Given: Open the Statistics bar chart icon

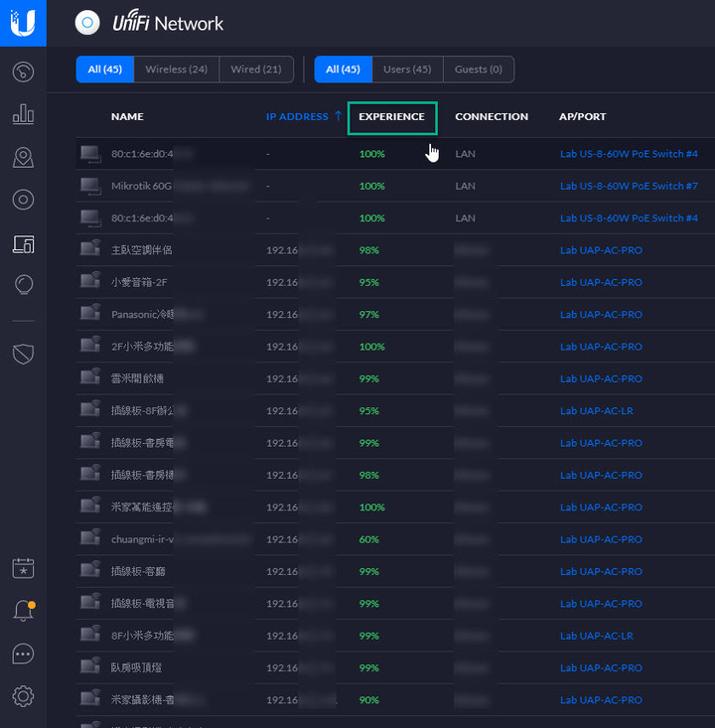Looking at the screenshot, I should pyautogui.click(x=23, y=114).
